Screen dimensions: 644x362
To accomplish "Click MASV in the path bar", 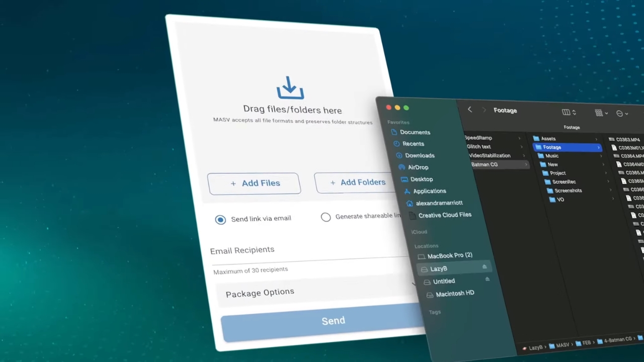I will (x=559, y=346).
